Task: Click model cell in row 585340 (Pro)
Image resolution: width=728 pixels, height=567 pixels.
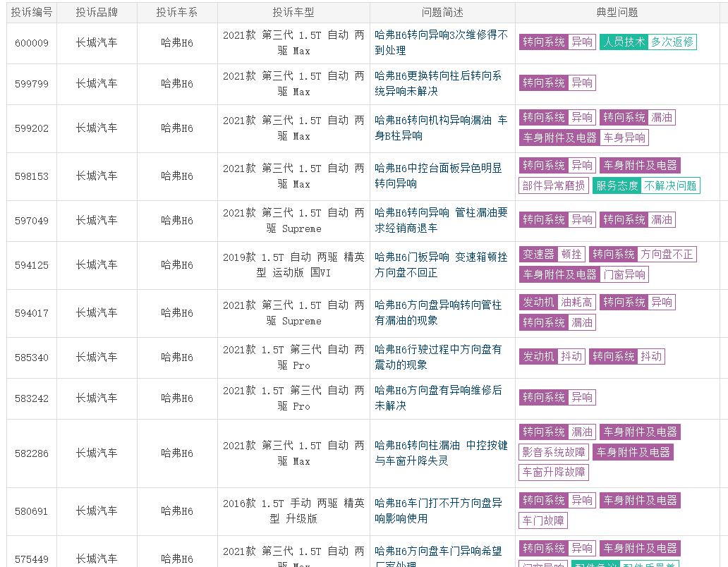Action: click(293, 358)
